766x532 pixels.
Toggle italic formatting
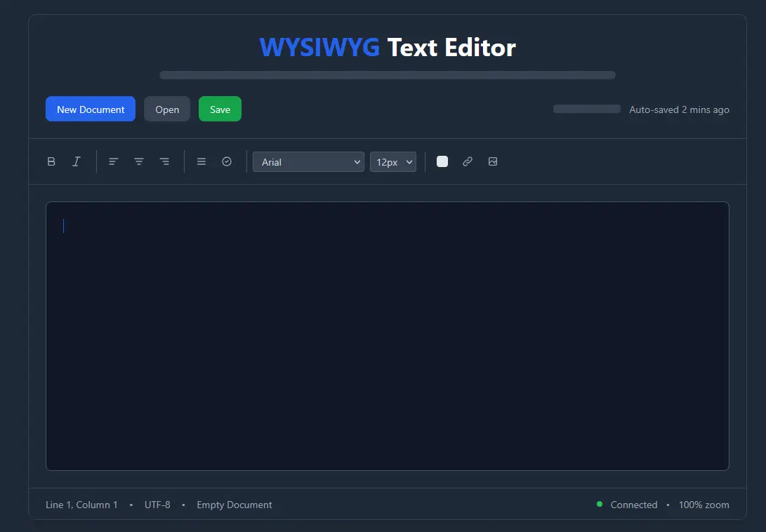(77, 161)
